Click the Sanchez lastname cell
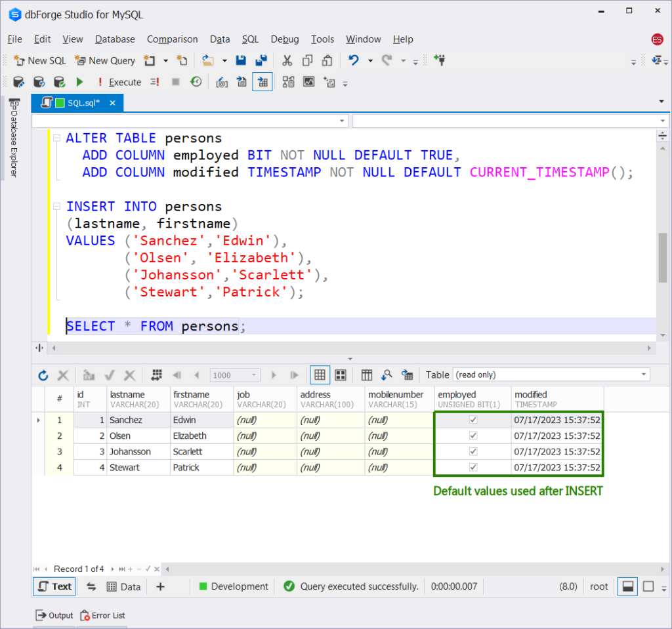The height and width of the screenshot is (629, 672). [138, 420]
